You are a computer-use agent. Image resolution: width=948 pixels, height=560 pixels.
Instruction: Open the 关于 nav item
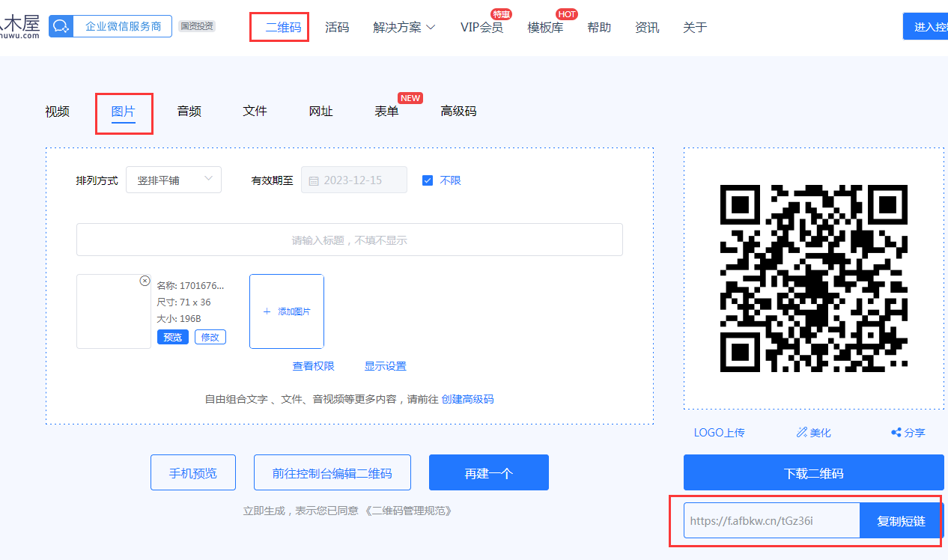[695, 28]
